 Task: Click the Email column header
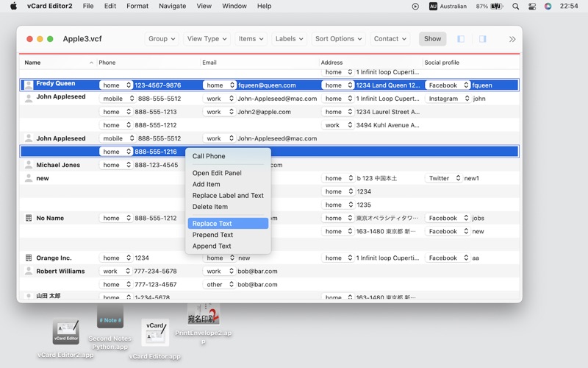tap(259, 63)
